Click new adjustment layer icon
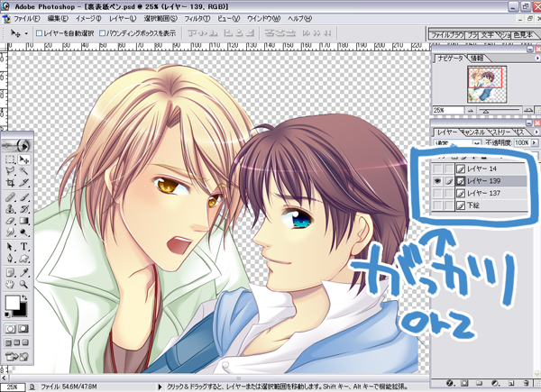 click(495, 383)
